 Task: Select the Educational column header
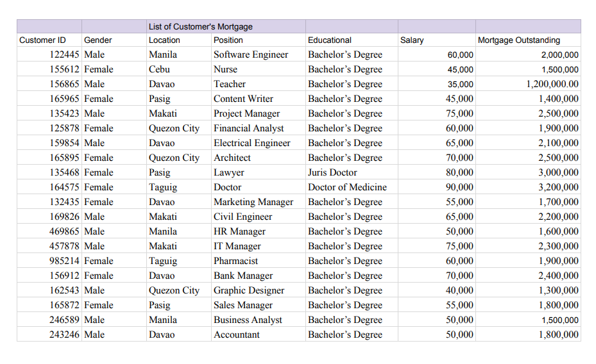(x=330, y=40)
